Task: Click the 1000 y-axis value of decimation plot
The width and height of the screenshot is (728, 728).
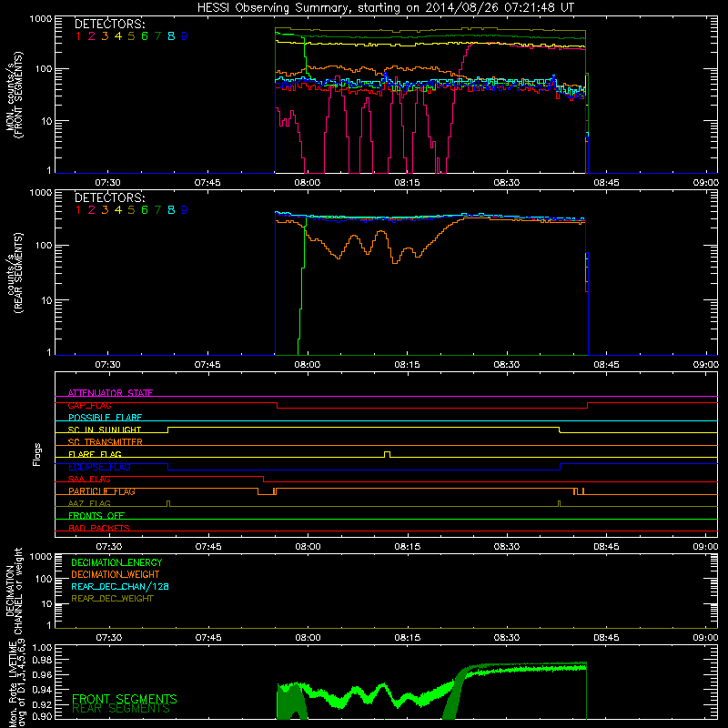Action: (x=40, y=556)
